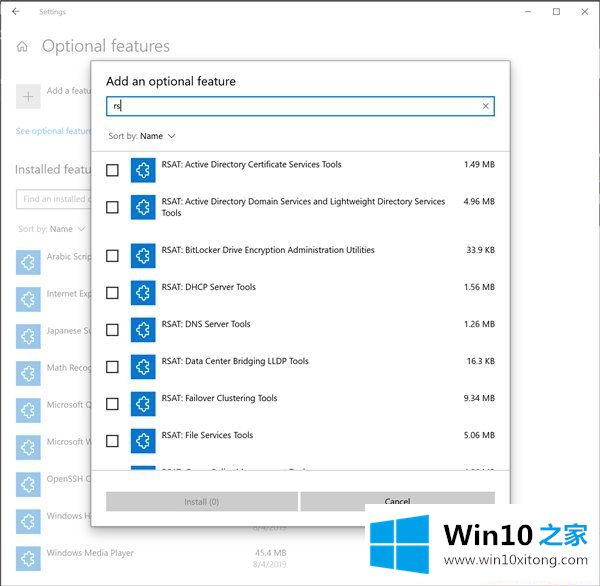Select RSAT: Failover Clustering Tools text
600x586 pixels.
tap(219, 398)
